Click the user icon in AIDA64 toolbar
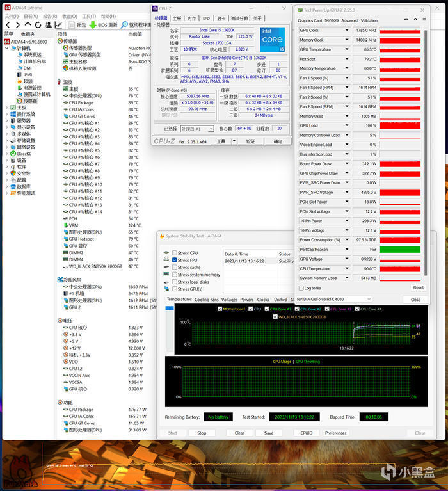Viewport: 448px width, 491px height. pos(48,25)
